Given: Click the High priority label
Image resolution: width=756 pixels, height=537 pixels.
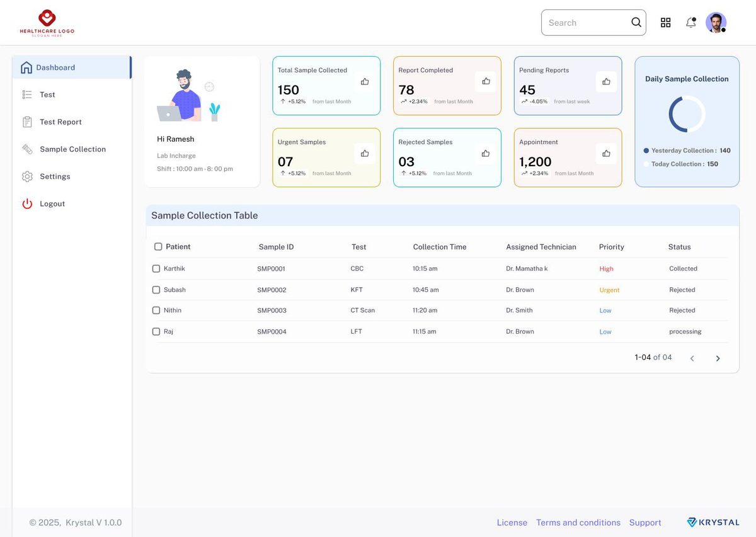Looking at the screenshot, I should 606,269.
